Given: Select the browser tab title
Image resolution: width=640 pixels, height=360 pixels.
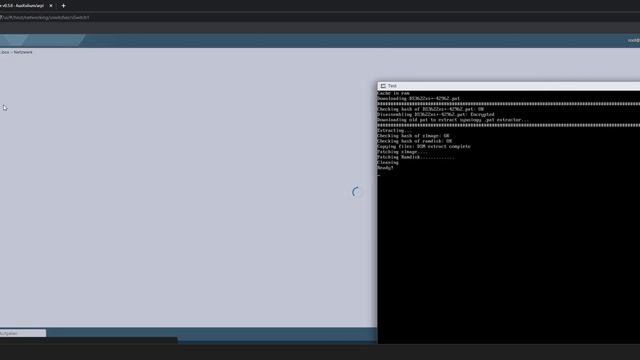Looking at the screenshot, I should point(22,6).
